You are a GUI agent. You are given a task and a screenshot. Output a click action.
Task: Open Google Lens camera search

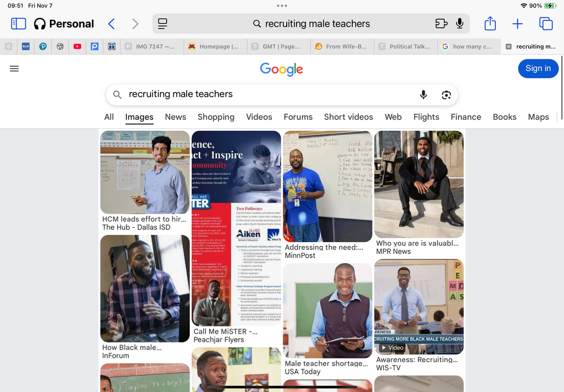click(x=446, y=95)
